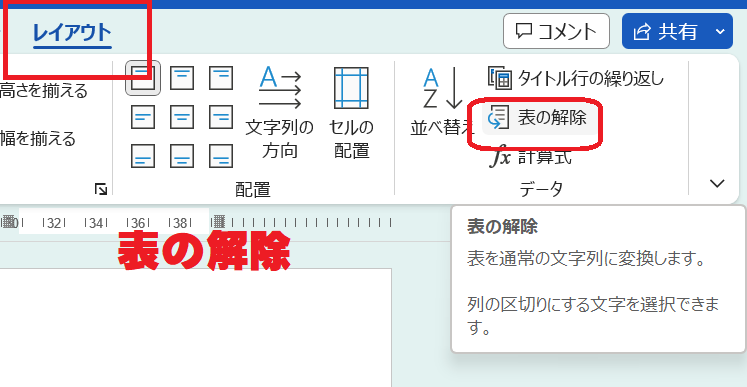Toggle タイトル行の繰り返し option

(575, 79)
